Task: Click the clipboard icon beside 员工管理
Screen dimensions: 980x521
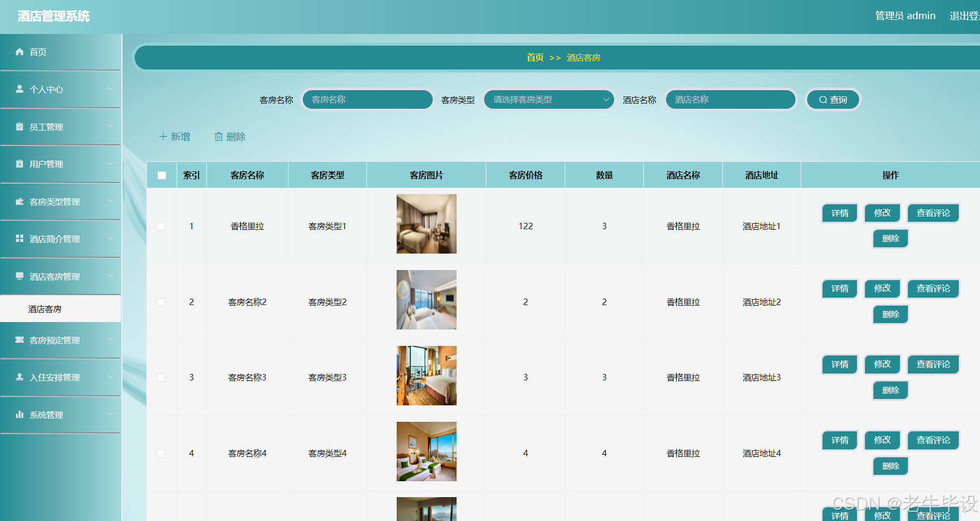Action: (20, 126)
